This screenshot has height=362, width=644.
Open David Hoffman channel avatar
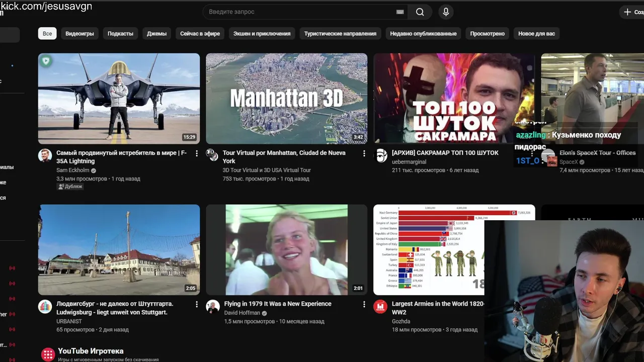[213, 306]
